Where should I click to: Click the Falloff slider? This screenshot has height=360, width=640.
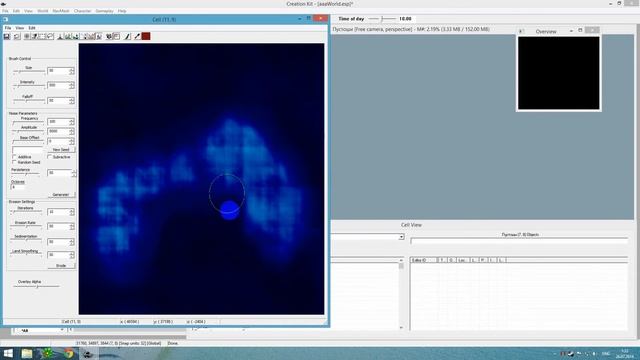(29, 100)
